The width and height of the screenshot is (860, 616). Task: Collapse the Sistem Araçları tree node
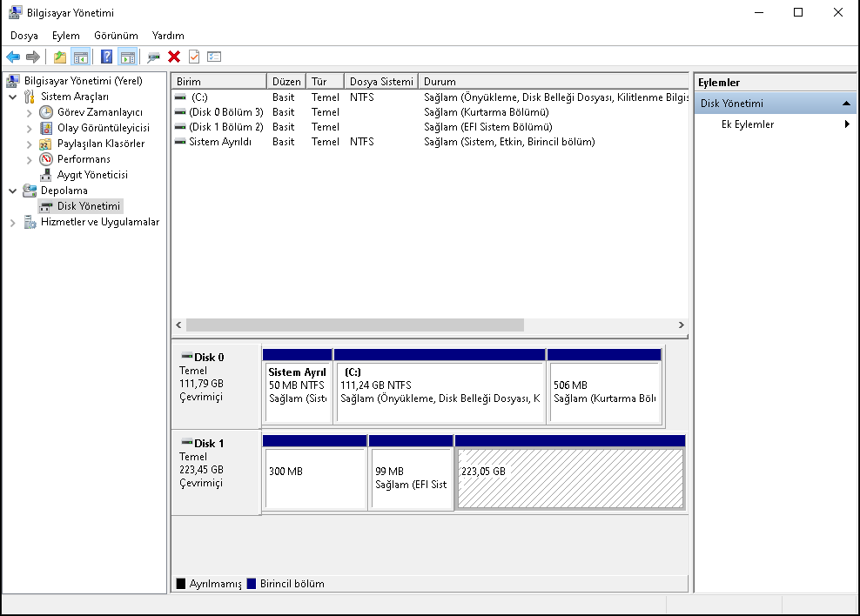pyautogui.click(x=12, y=97)
